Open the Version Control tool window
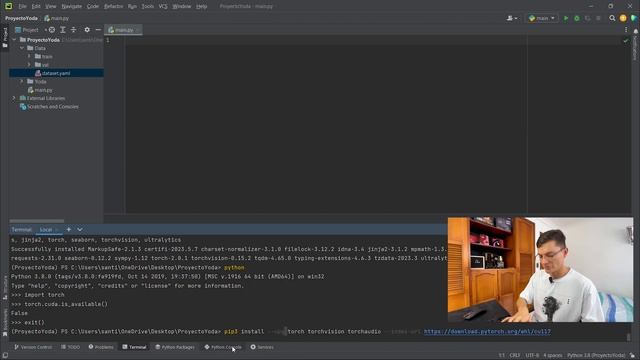 click(x=33, y=347)
